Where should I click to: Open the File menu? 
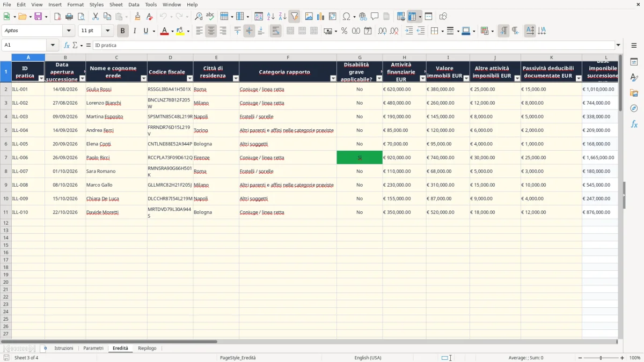7,4
